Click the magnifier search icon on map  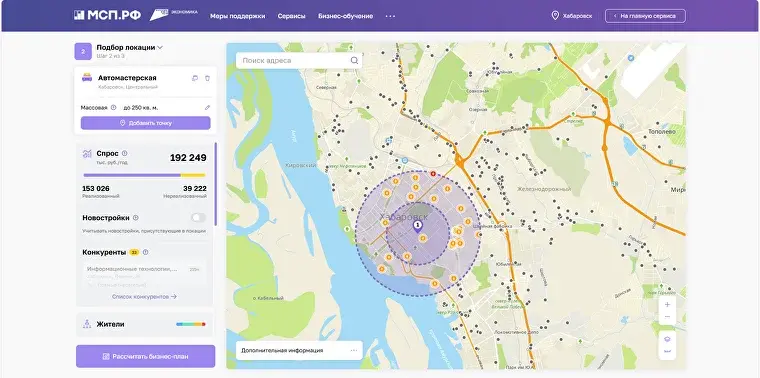354,61
